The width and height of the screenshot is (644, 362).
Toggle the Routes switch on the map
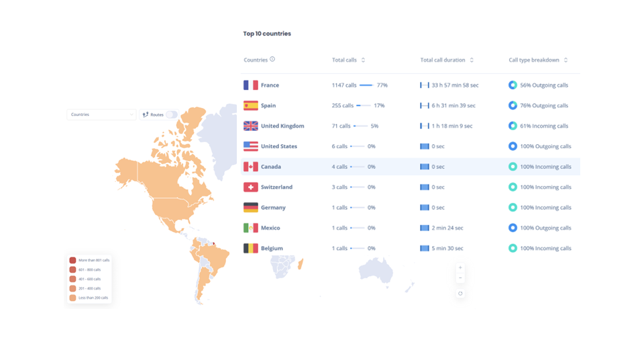(x=172, y=115)
